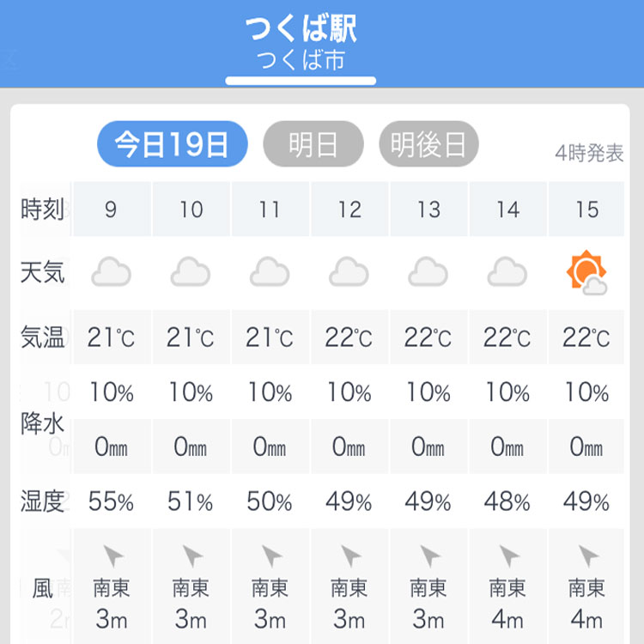Click the 22℃ temperature at hour 14

pos(507,337)
